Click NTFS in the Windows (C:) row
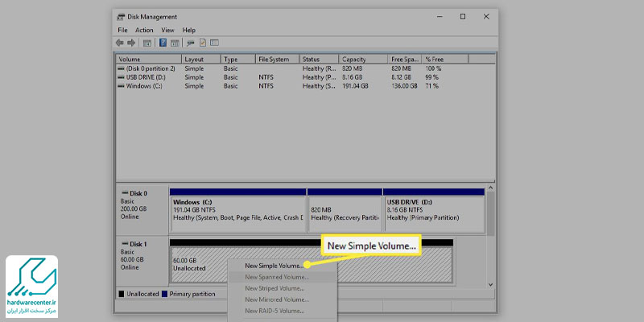This screenshot has width=644, height=322. [x=266, y=86]
